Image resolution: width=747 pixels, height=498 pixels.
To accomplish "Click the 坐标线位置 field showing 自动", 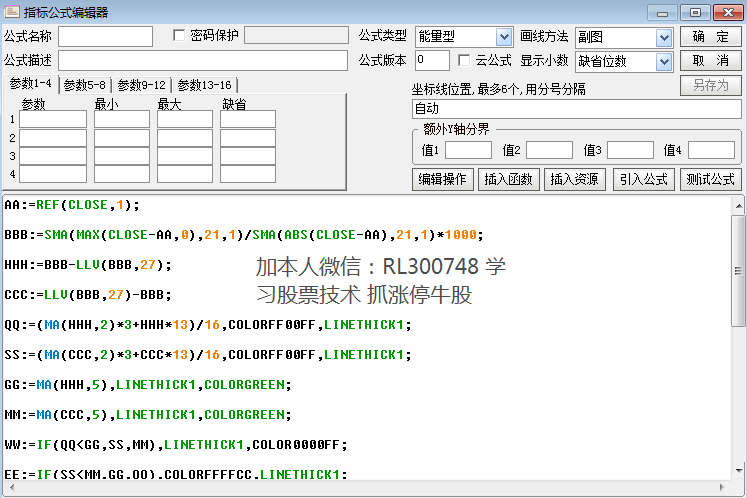I will 576,109.
